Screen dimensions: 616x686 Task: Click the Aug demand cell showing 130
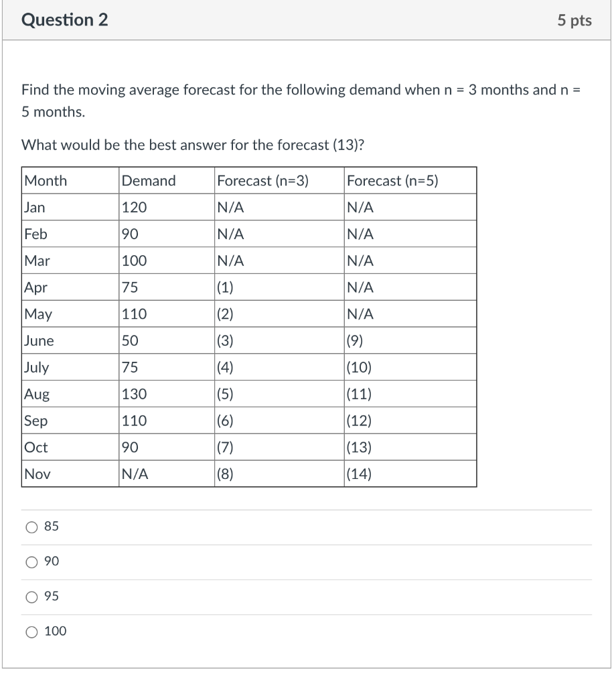pos(133,394)
